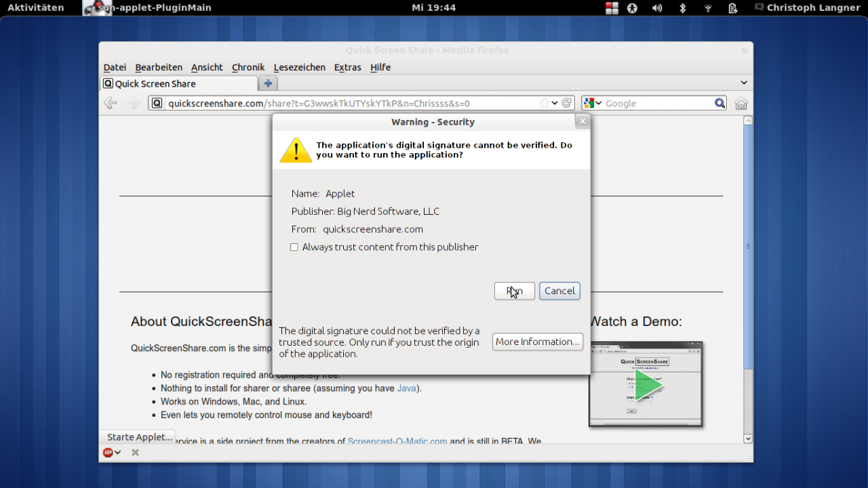The height and width of the screenshot is (488, 868).
Task: Click the 'Starte Applet...' status text
Action: [139, 437]
